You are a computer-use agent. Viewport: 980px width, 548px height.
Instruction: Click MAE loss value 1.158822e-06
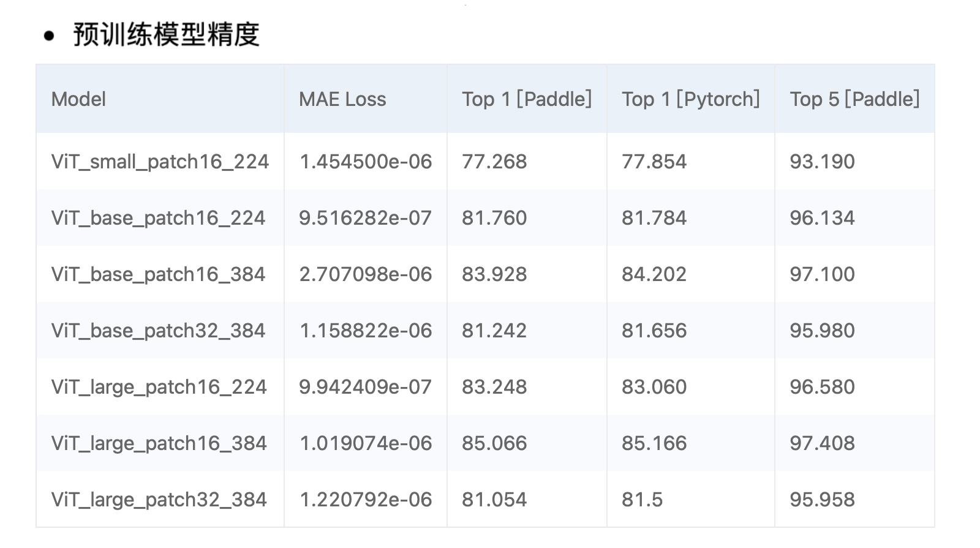click(366, 331)
